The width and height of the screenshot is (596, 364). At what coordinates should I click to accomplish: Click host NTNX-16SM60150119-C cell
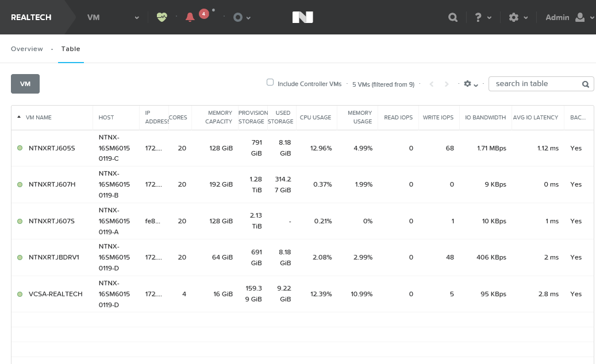point(114,148)
